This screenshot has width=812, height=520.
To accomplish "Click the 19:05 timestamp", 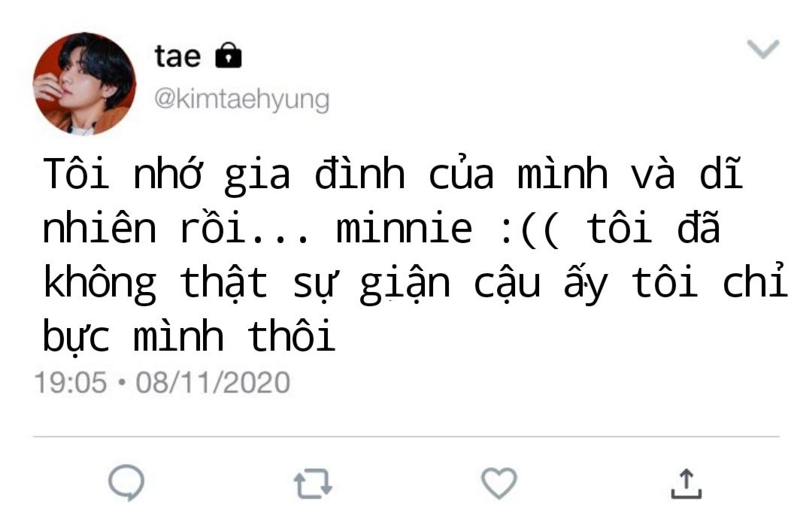I will pyautogui.click(x=71, y=382).
